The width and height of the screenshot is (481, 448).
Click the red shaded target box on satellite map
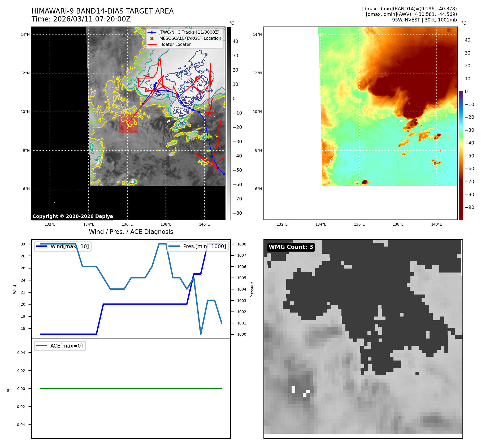click(128, 123)
